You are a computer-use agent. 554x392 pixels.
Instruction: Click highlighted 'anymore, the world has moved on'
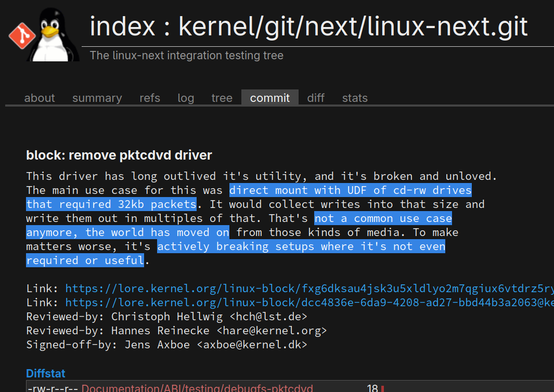tap(127, 232)
